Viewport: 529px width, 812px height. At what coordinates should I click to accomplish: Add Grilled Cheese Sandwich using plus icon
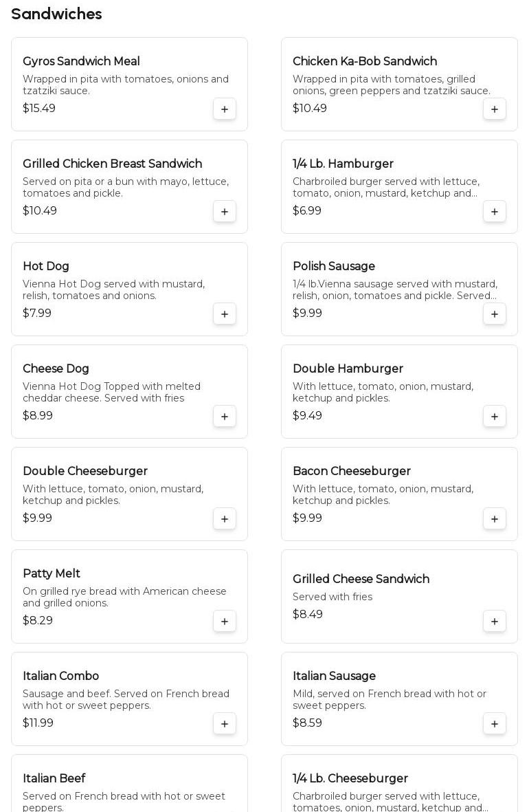(x=495, y=622)
